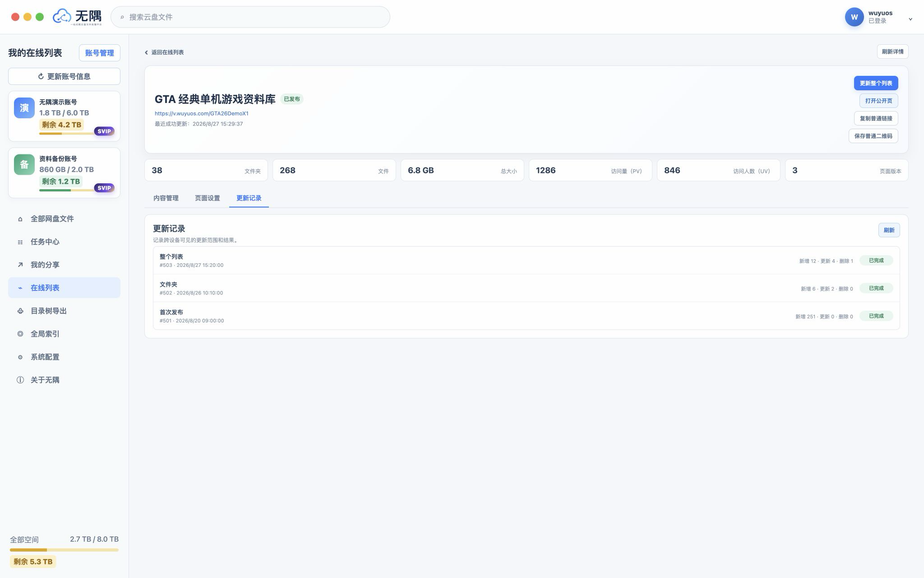Click the 打开公开页 button
Screen dimensions: 924x578
[878, 101]
